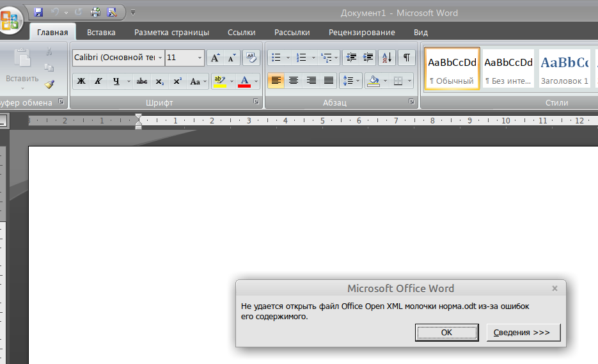Click the Office button logo
The width and height of the screenshot is (598, 364).
9,19
